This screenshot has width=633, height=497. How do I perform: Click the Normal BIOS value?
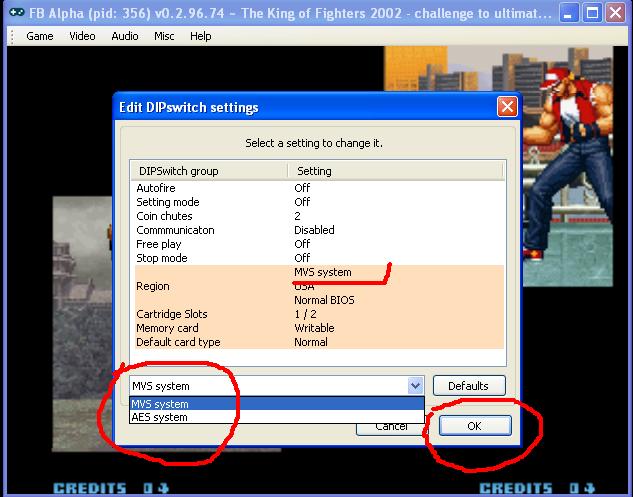[324, 300]
